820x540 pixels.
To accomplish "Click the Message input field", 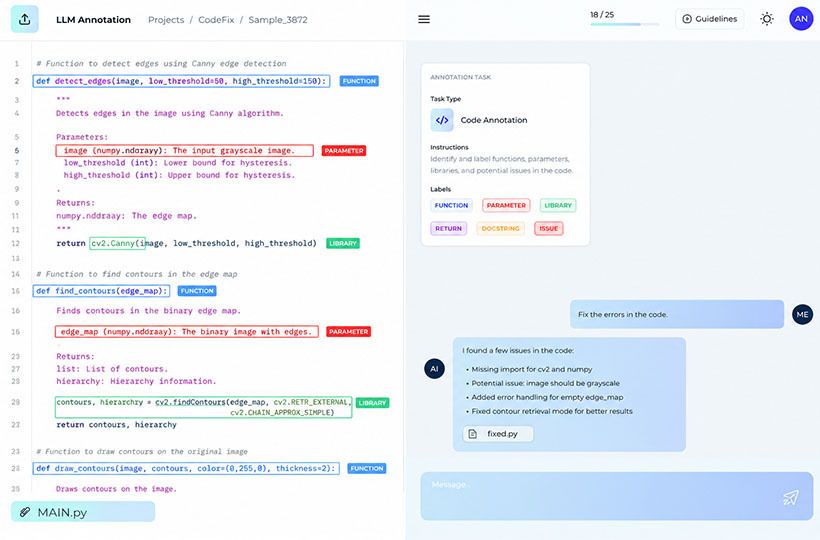I will coord(617,496).
